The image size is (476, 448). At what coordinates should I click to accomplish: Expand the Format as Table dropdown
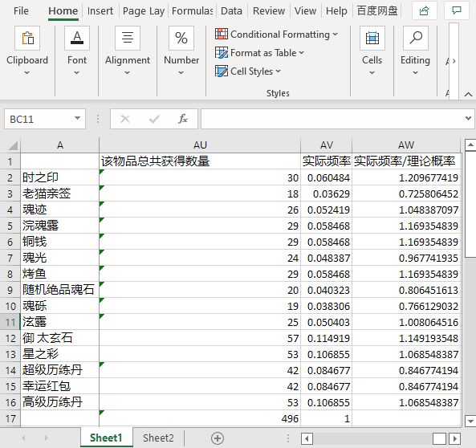pyautogui.click(x=301, y=53)
